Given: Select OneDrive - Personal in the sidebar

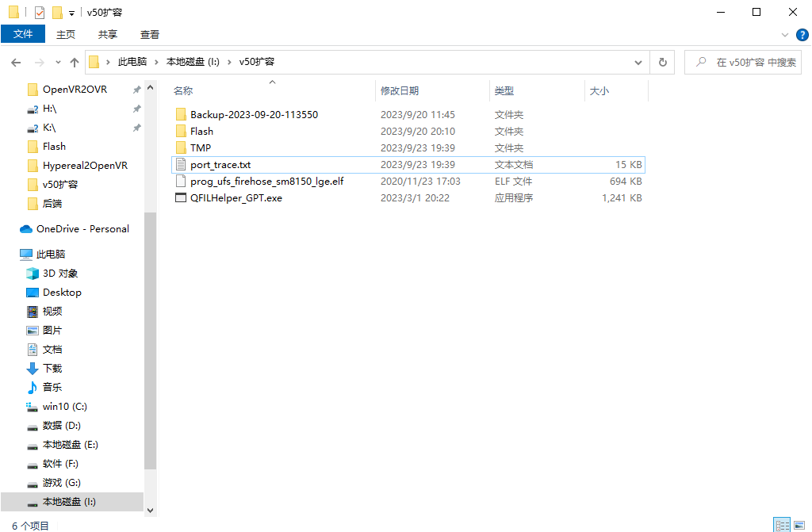Looking at the screenshot, I should point(82,229).
